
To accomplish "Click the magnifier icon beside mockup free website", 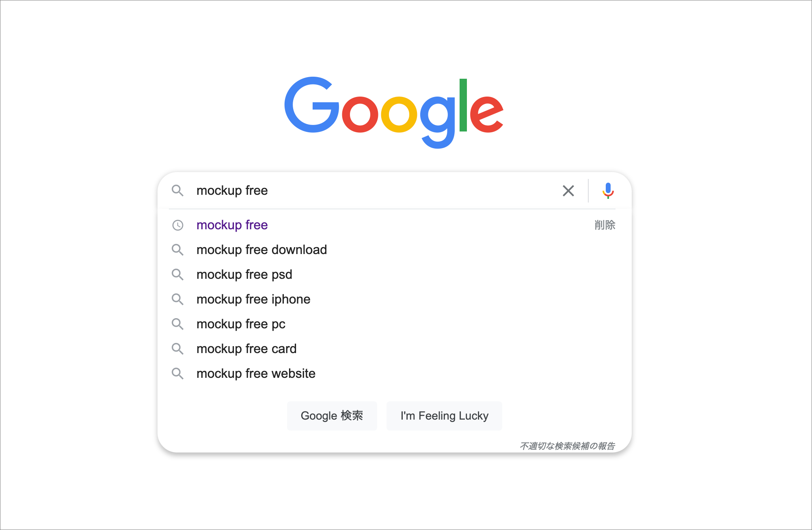I will coord(177,373).
